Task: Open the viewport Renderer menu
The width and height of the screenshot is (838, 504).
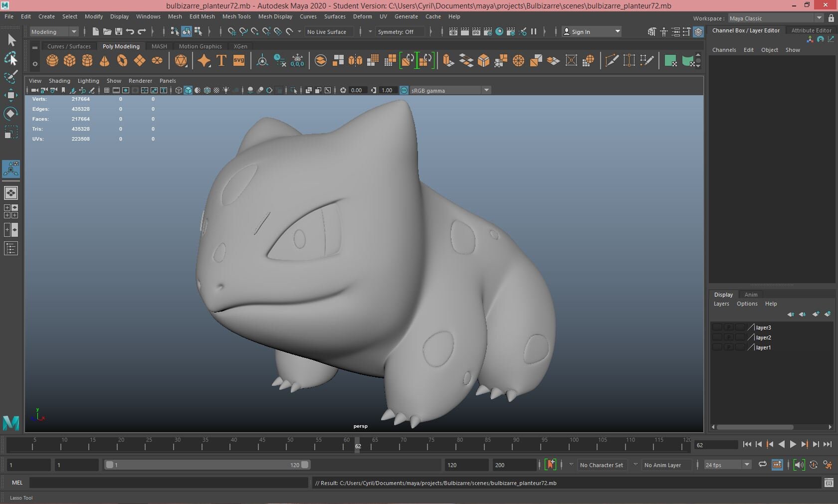Action: 140,81
